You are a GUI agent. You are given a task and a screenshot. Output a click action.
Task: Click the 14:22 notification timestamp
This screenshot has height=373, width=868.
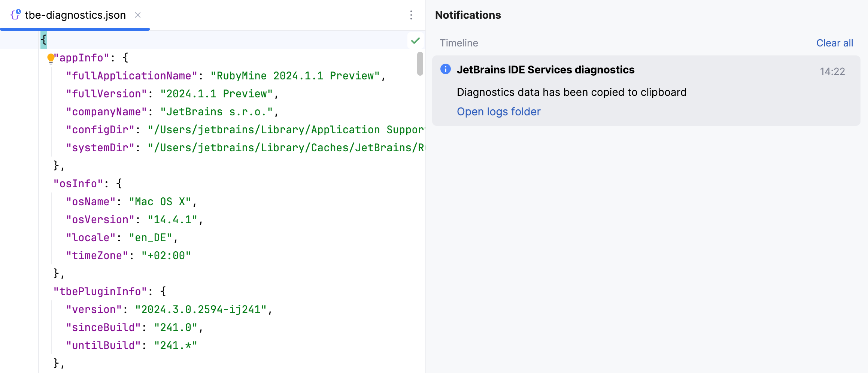(x=832, y=72)
